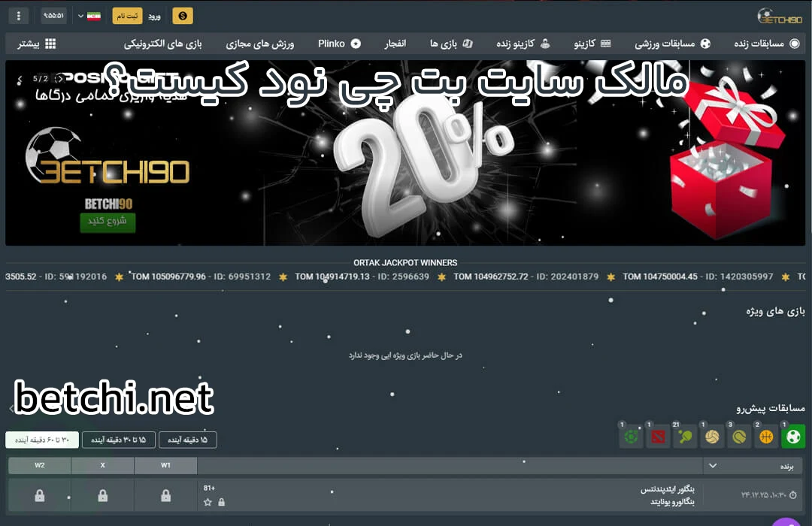The width and height of the screenshot is (812, 526).
Task: Select the red Dota 2 esports icon
Action: click(x=659, y=436)
